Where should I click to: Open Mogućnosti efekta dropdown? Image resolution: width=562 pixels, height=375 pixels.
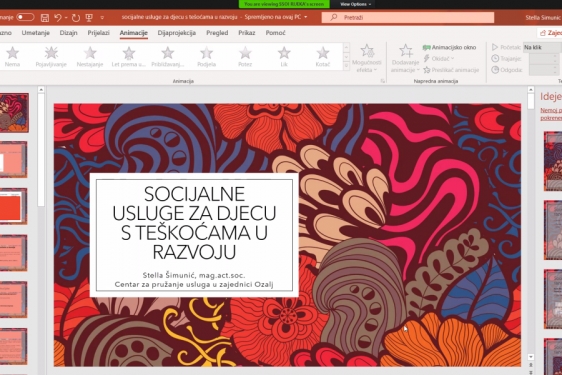367,58
